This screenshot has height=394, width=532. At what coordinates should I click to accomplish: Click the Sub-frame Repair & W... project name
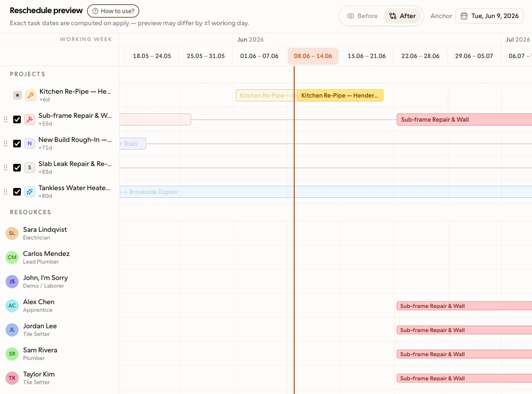(75, 116)
